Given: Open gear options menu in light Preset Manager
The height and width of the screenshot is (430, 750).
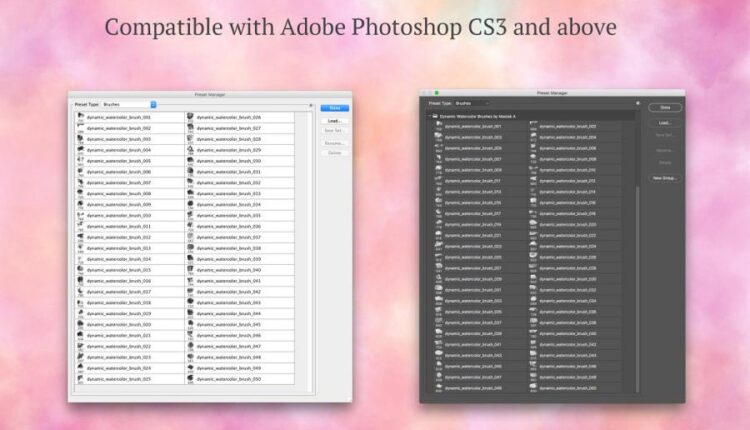Looking at the screenshot, I should tap(310, 105).
